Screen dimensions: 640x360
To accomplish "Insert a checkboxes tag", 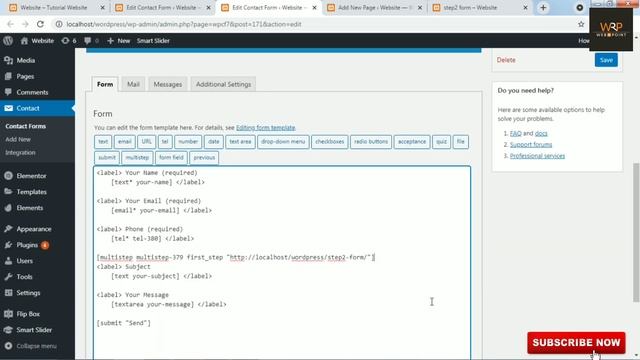I will tap(329, 142).
